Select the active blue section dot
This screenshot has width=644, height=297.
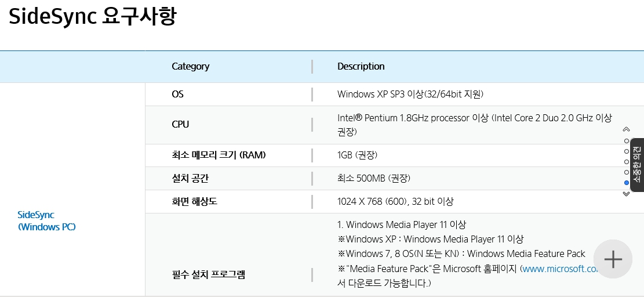tap(627, 183)
